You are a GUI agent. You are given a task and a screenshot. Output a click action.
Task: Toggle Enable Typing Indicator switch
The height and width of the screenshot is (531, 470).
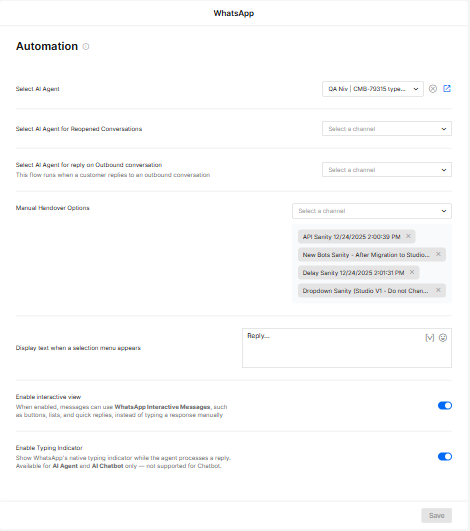point(445,456)
